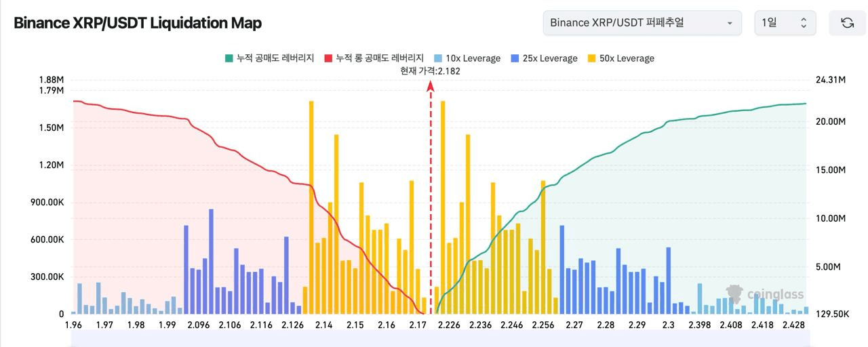Click the 1.88M left axis label
The image size is (868, 347).
[52, 80]
